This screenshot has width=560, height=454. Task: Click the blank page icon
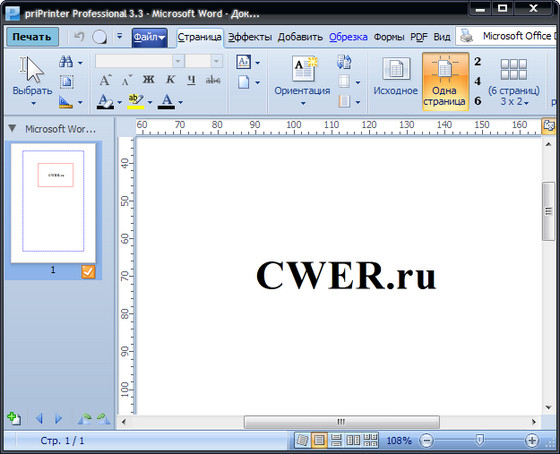click(244, 82)
